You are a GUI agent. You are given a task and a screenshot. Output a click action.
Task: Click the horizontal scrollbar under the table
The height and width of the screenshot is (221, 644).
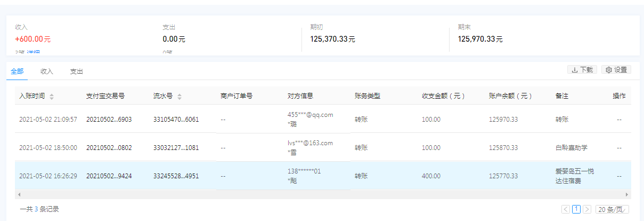coord(320,195)
